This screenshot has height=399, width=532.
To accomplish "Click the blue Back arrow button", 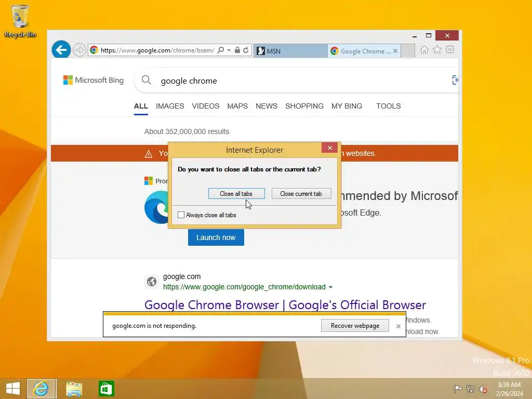I will point(61,50).
